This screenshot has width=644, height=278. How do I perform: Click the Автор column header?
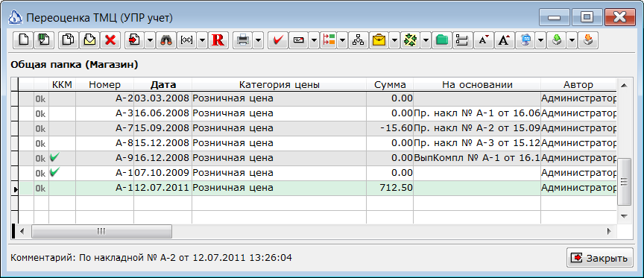[578, 85]
